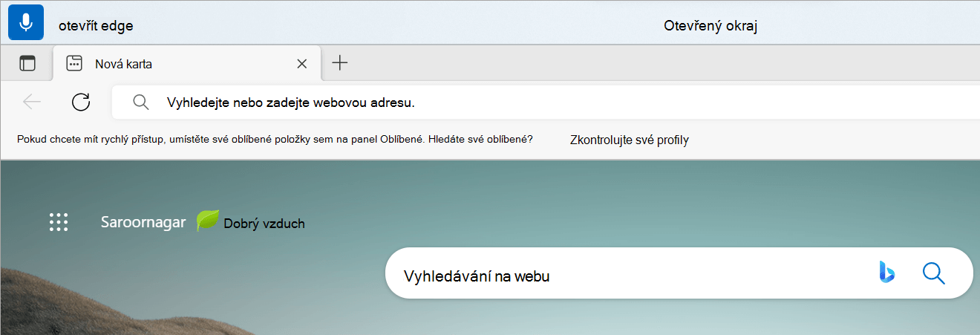This screenshot has height=335, width=980.
Task: Open the tab actions menu icon
Action: tap(27, 63)
